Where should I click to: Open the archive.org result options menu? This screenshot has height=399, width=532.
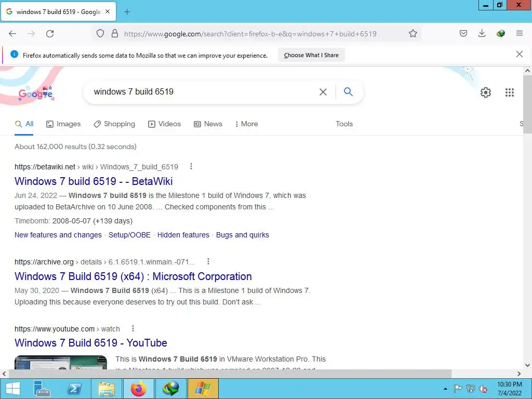click(208, 261)
